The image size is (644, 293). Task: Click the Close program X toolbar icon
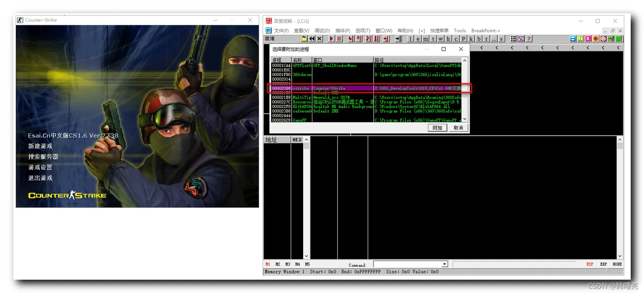[x=319, y=39]
